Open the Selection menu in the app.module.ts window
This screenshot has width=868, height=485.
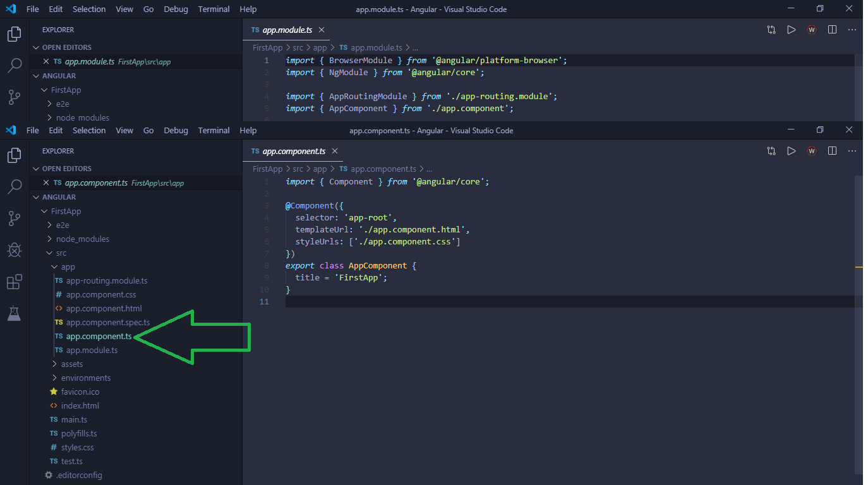pos(89,9)
